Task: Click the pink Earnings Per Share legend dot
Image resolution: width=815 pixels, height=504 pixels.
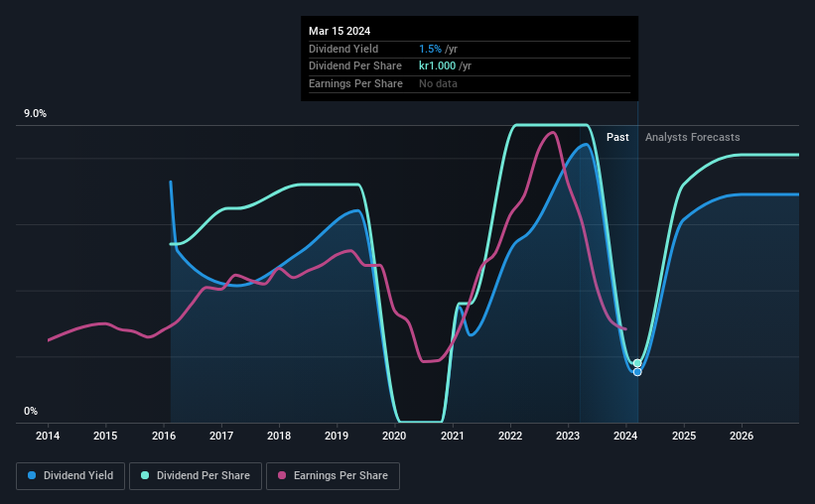Action: [282, 475]
